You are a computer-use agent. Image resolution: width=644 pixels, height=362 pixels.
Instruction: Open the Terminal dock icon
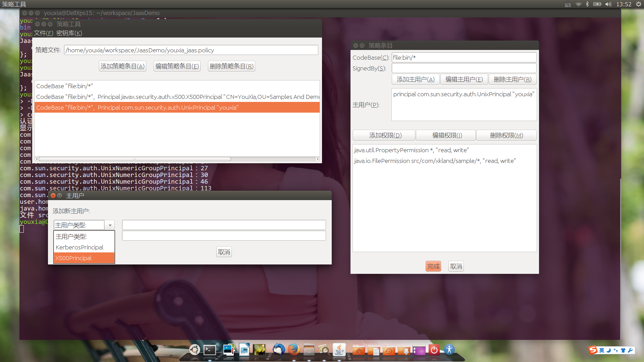210,350
